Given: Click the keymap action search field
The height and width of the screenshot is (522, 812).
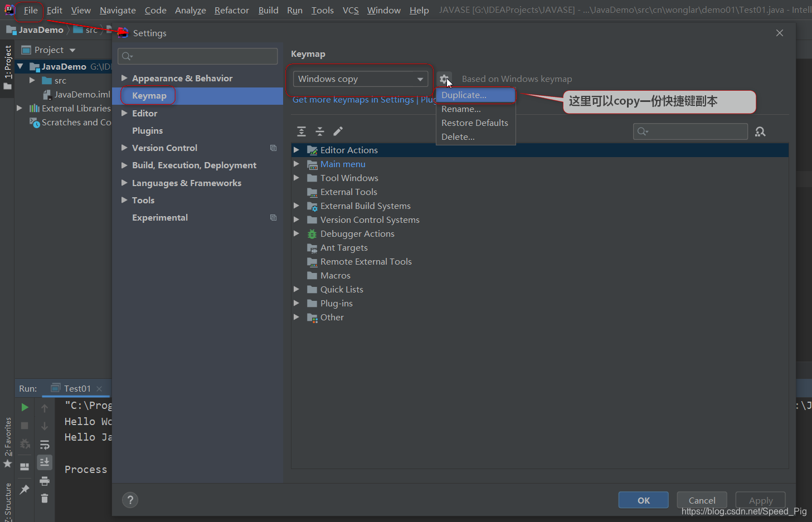Looking at the screenshot, I should 691,131.
